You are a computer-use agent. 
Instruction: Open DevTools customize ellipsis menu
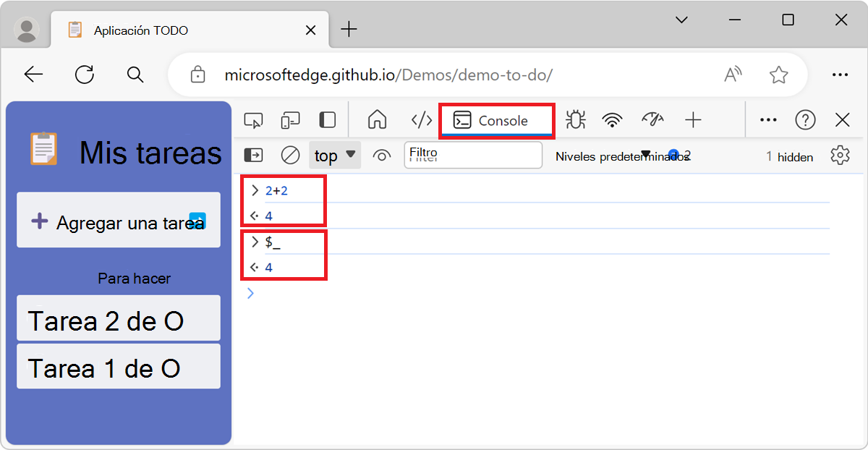coord(768,120)
